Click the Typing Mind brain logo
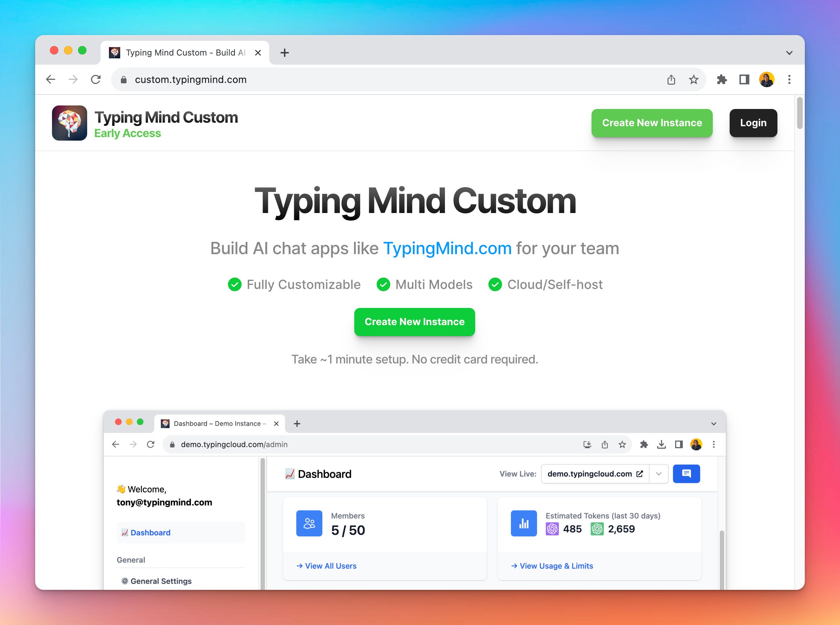 click(x=70, y=123)
